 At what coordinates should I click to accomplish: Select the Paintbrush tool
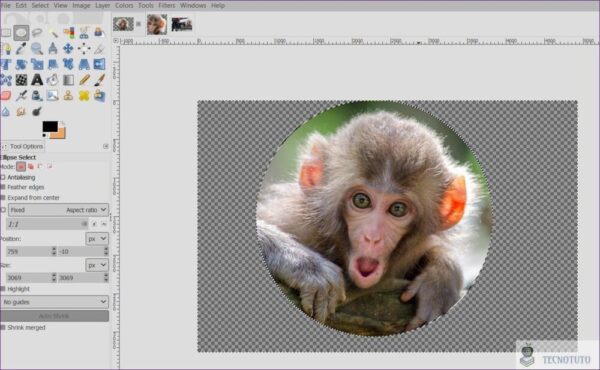coord(99,80)
